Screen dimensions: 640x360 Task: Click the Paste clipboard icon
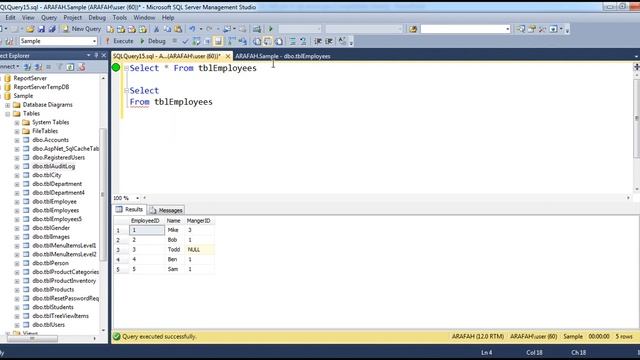point(178,29)
